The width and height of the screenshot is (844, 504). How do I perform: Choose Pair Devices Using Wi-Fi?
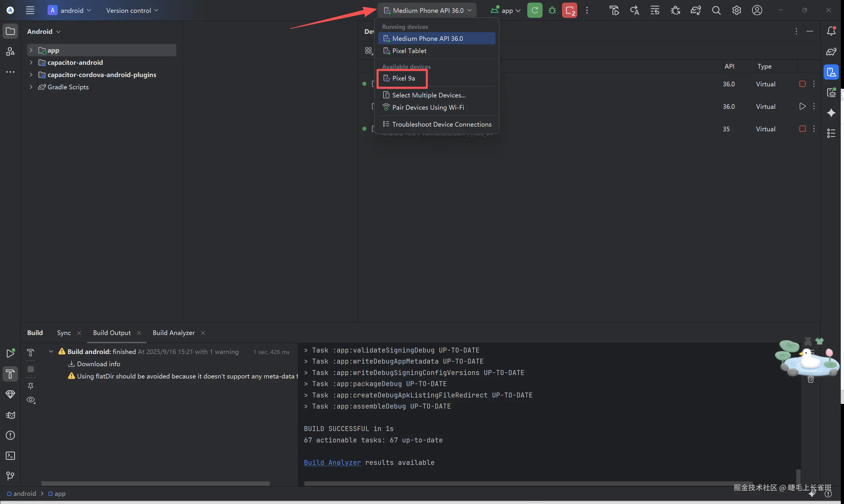coord(428,107)
